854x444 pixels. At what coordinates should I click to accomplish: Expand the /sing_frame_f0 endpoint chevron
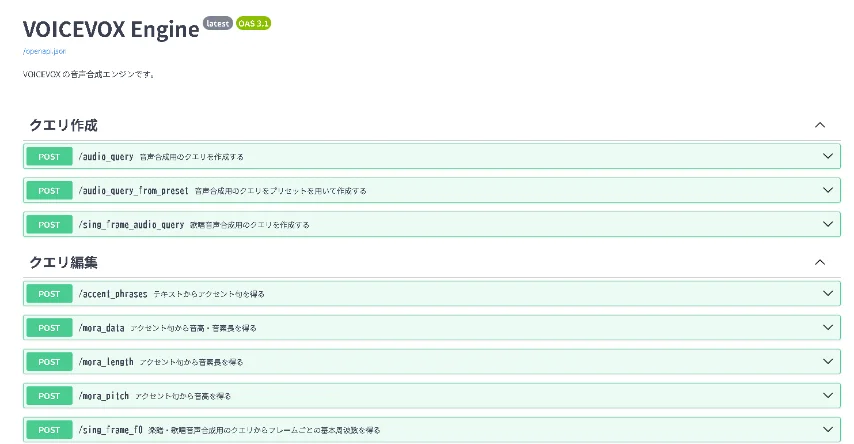pyautogui.click(x=828, y=429)
